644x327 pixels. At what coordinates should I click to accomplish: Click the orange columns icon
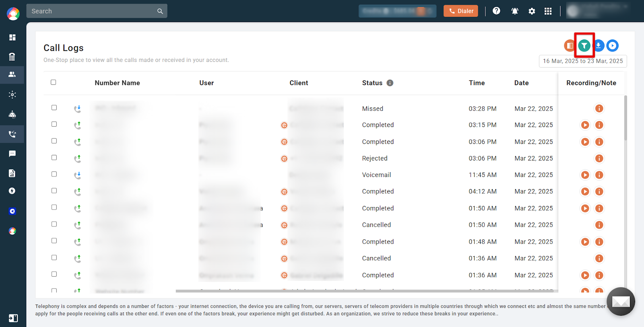tap(570, 45)
